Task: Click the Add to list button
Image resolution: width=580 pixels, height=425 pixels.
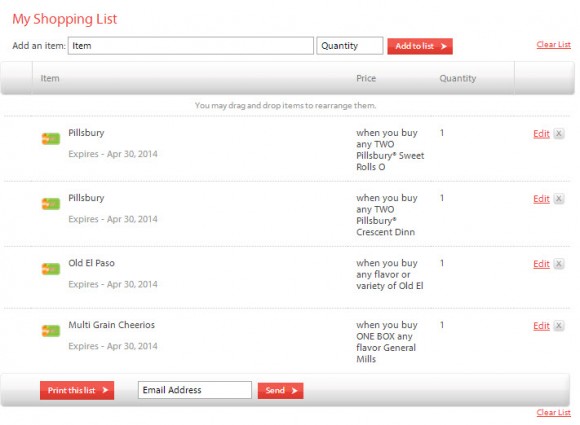Action: click(x=420, y=46)
